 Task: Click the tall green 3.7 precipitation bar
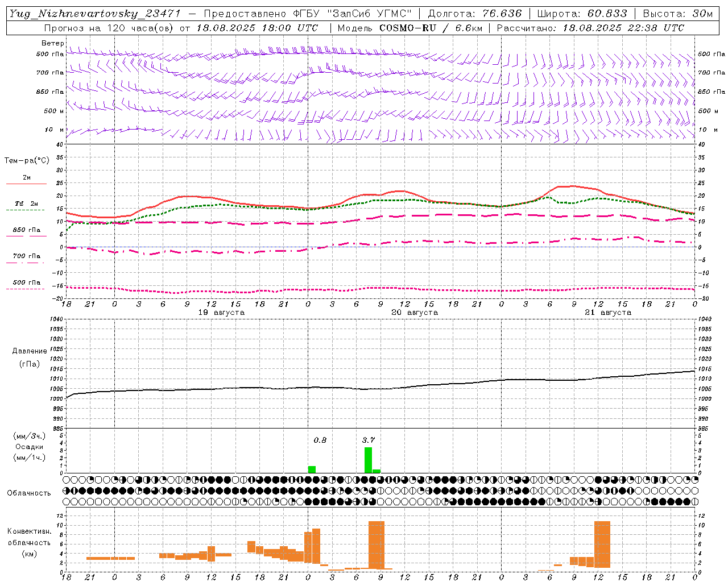point(368,460)
